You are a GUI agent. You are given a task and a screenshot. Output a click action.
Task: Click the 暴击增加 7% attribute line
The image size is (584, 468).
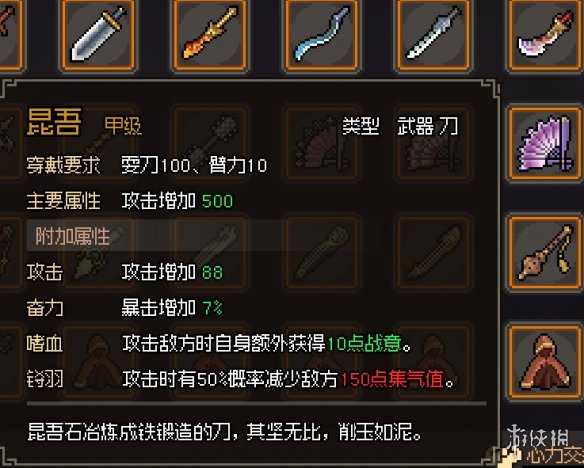click(x=172, y=308)
